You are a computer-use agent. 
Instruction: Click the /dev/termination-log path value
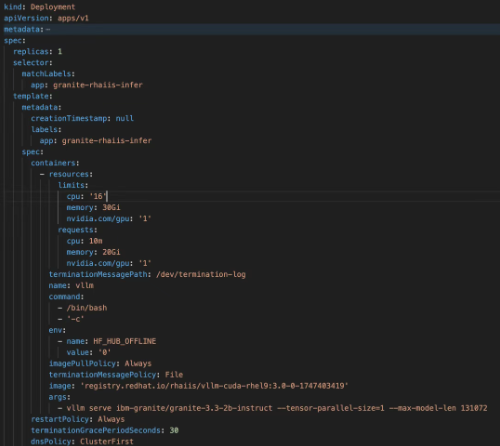click(x=201, y=274)
